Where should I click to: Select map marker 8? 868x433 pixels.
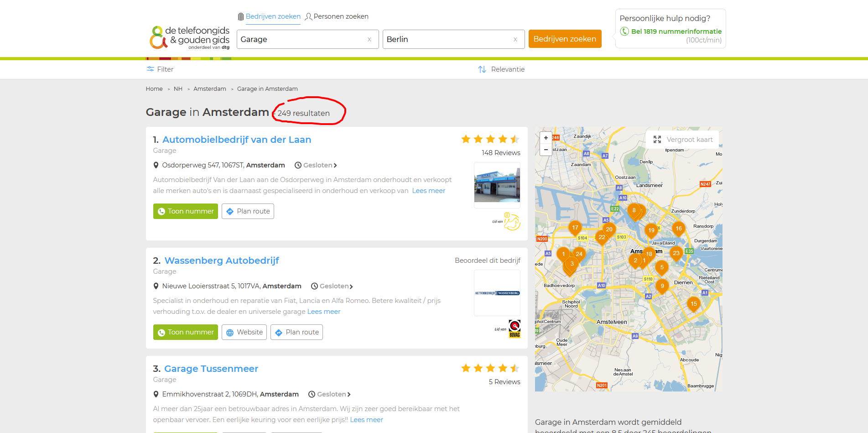[634, 212]
